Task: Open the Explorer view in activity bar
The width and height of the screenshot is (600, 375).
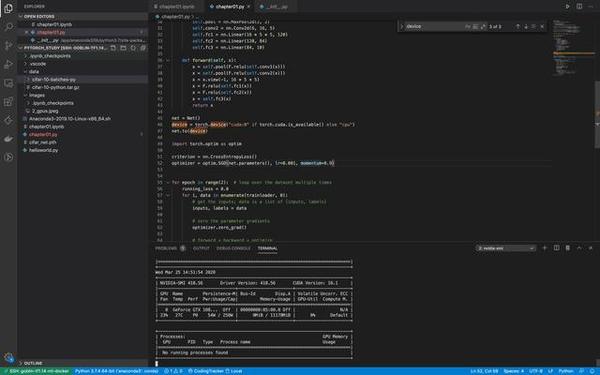Action: point(8,8)
